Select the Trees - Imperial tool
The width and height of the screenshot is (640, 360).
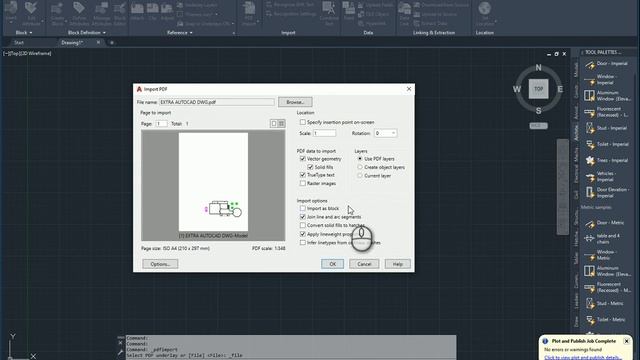(x=607, y=160)
